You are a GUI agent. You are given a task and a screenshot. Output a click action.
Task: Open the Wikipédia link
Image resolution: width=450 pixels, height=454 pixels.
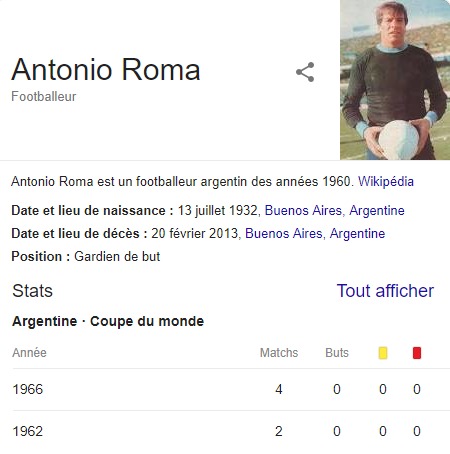coord(386,182)
